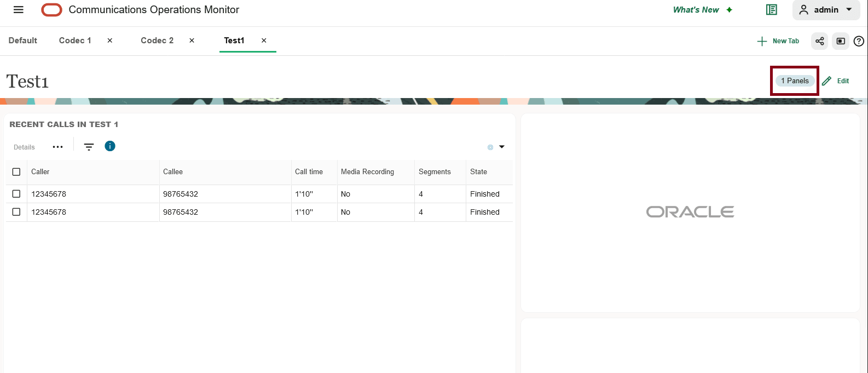Click the Recent Calls in Test 1 title
Screen dimensions: 868x373
pos(63,124)
